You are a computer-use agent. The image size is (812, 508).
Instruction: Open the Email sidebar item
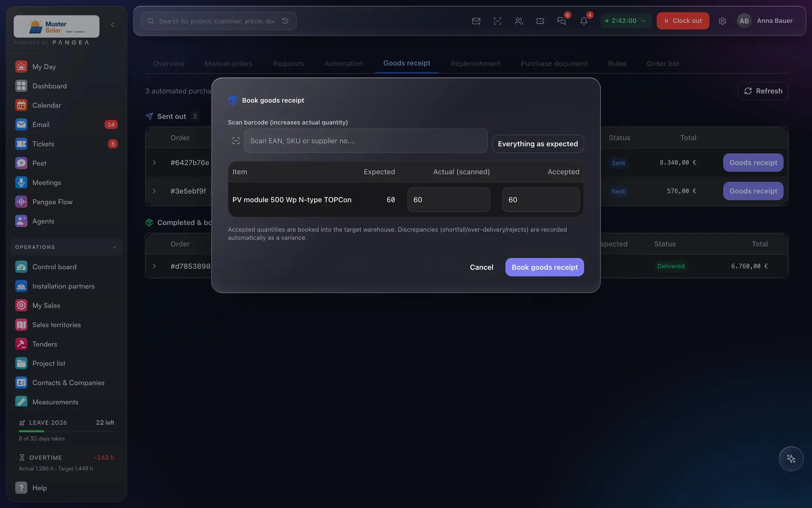(x=66, y=124)
